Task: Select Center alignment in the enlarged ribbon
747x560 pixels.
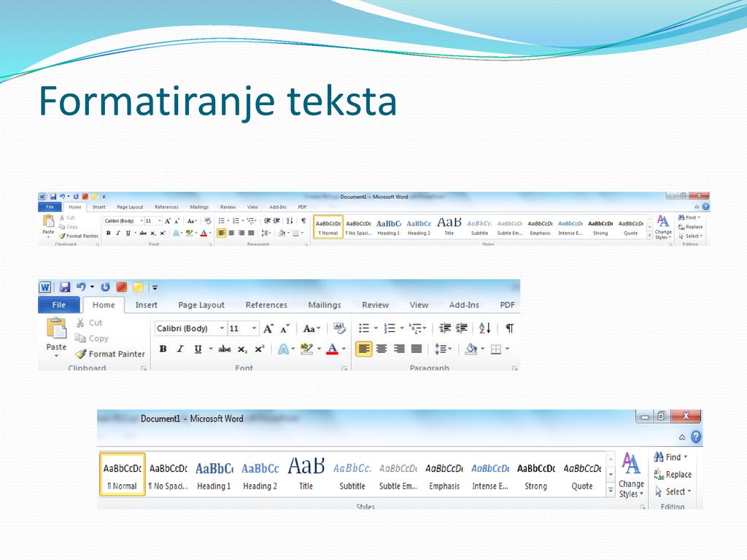Action: point(381,349)
